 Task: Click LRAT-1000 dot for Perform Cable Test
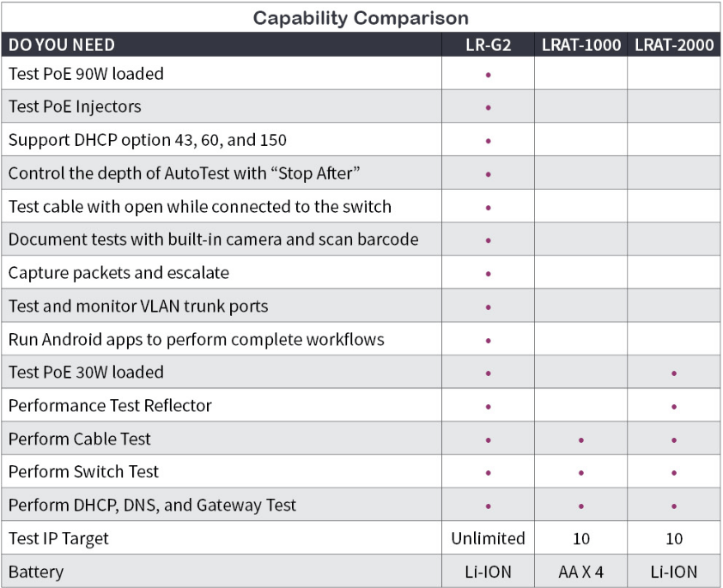pyautogui.click(x=581, y=439)
